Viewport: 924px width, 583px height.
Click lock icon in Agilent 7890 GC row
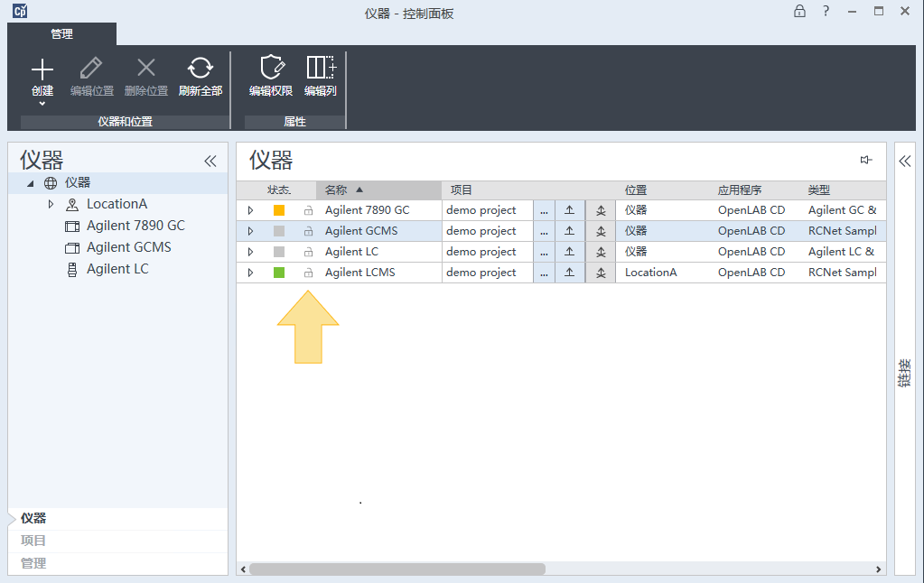[308, 210]
